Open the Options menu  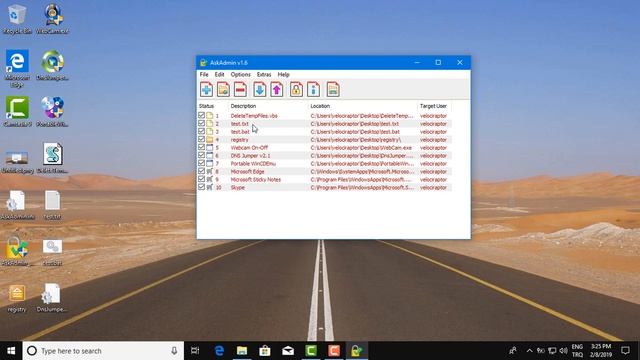click(241, 75)
